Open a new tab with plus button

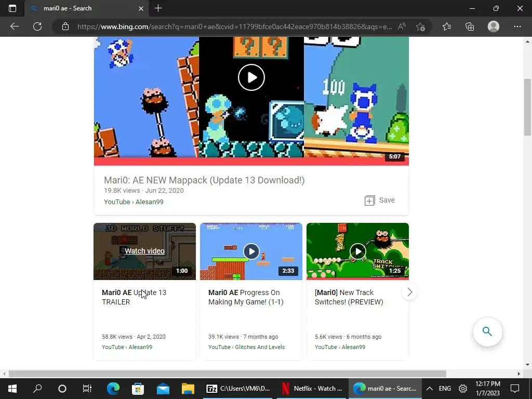(158, 8)
